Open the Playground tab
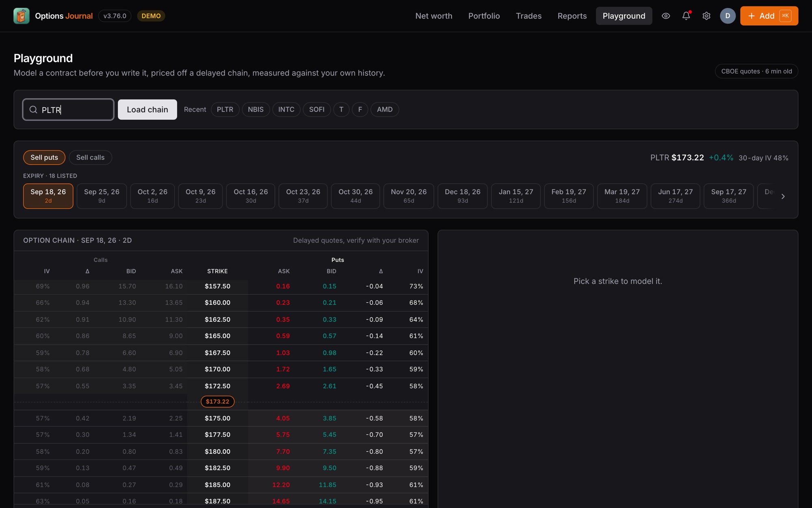The width and height of the screenshot is (812, 508). click(x=624, y=16)
